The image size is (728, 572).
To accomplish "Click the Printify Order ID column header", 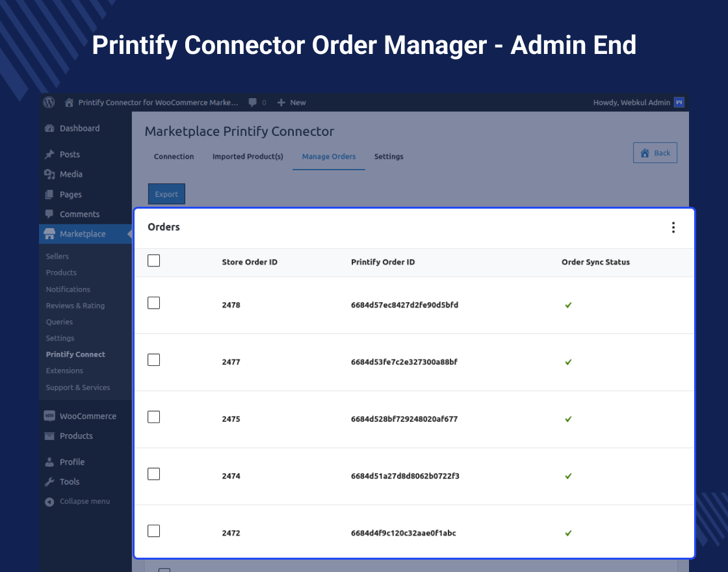I will click(383, 262).
